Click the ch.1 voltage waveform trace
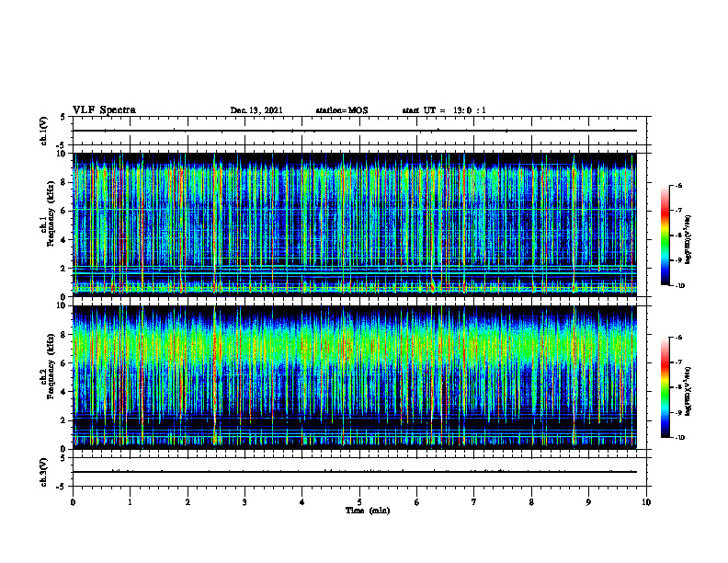Image resolution: width=728 pixels, height=563 pixels. tap(355, 131)
